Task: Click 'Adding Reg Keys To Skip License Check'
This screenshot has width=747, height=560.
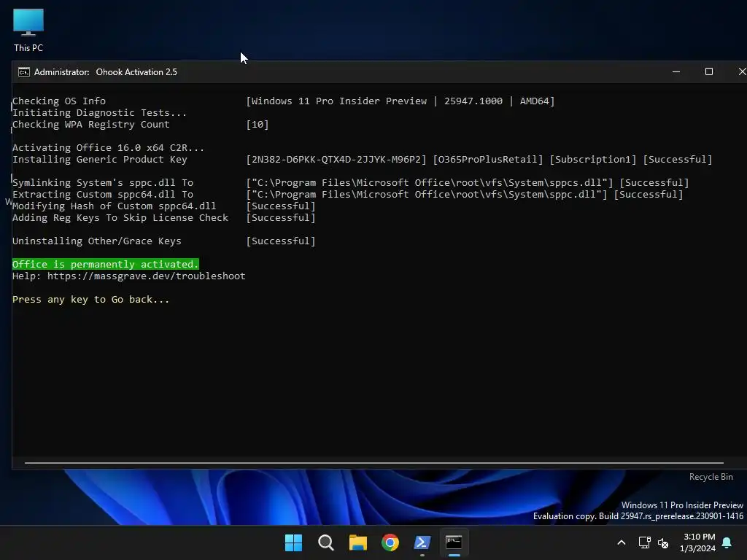Action: click(120, 217)
